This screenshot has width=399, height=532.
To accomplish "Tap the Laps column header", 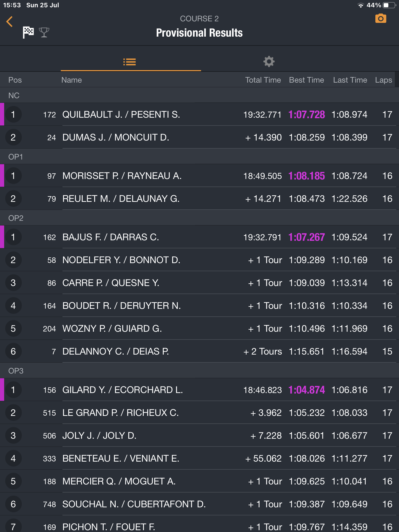I will point(383,80).
